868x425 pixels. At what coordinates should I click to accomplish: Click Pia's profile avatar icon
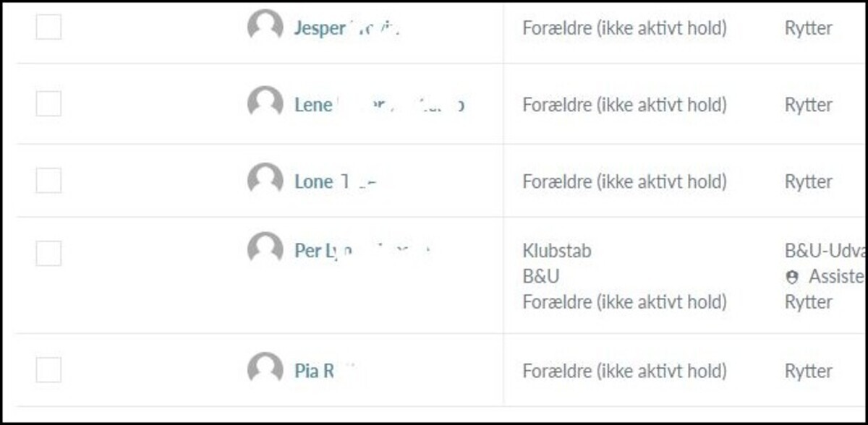click(x=265, y=369)
